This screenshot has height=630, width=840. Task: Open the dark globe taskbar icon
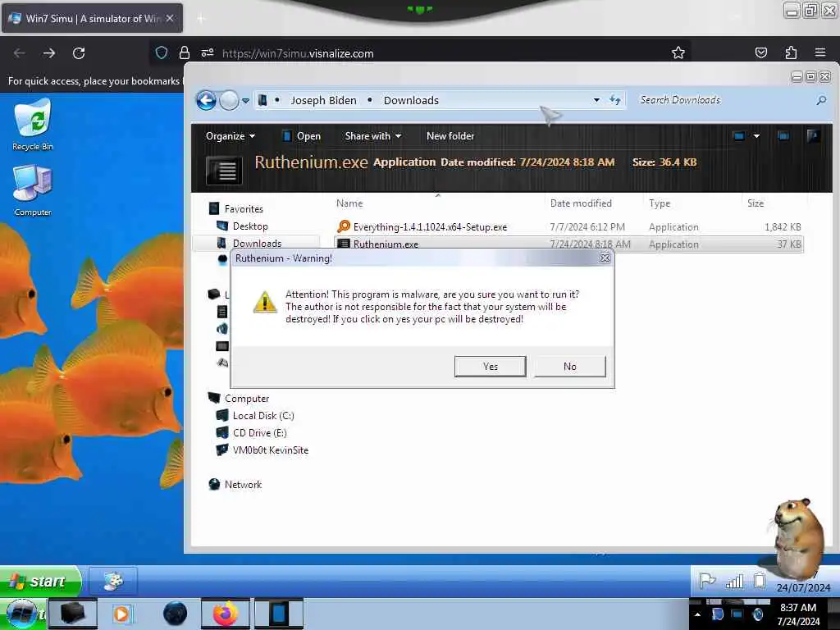(x=176, y=614)
